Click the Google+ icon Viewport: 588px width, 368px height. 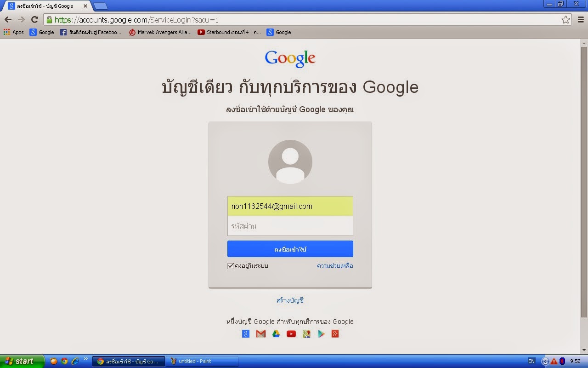click(x=335, y=334)
